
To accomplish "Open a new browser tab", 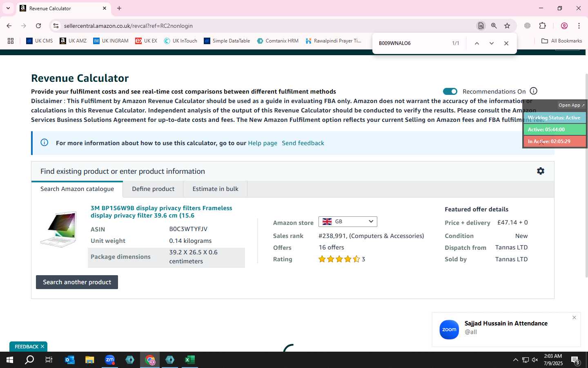I will click(x=119, y=8).
